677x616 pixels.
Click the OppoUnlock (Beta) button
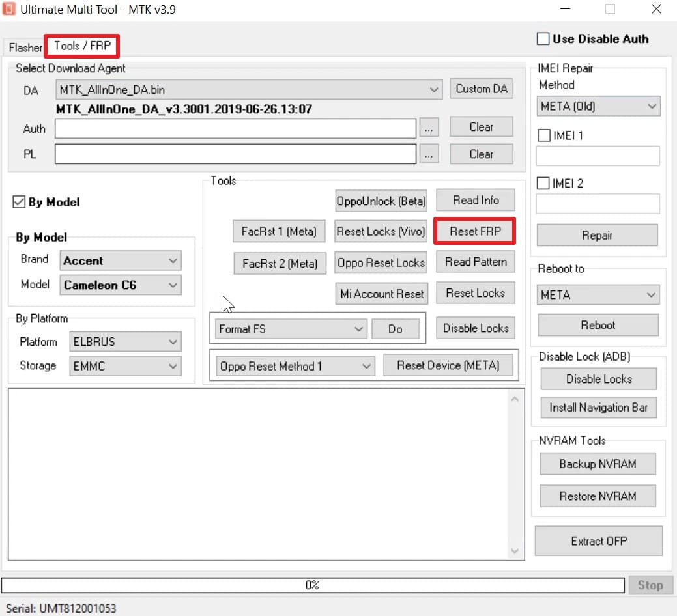381,201
